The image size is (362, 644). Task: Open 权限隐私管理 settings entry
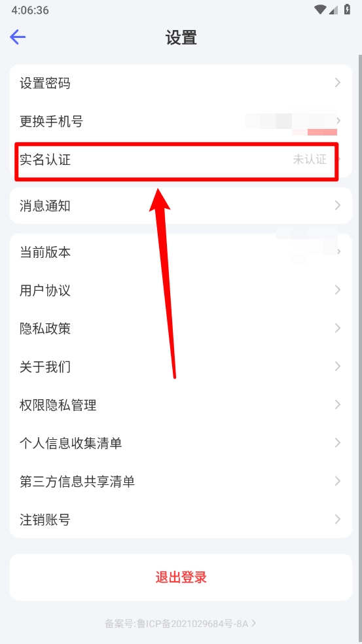[181, 404]
